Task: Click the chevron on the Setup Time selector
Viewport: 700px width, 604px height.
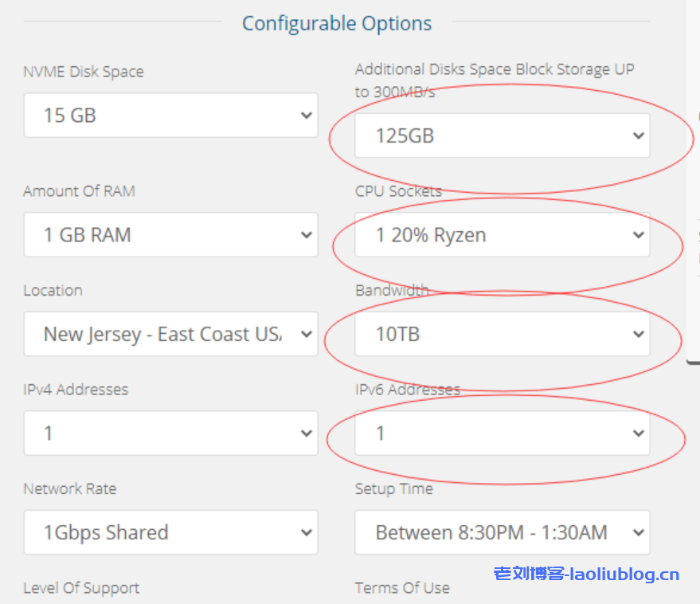Action: 638,532
